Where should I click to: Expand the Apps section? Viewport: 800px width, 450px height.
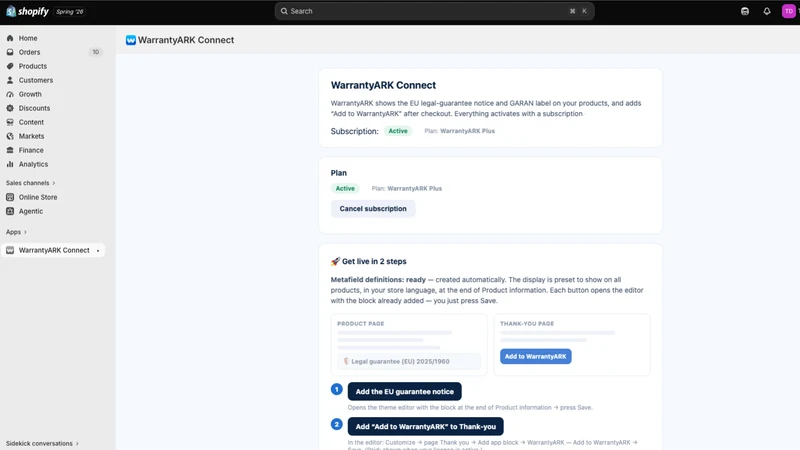tap(16, 232)
